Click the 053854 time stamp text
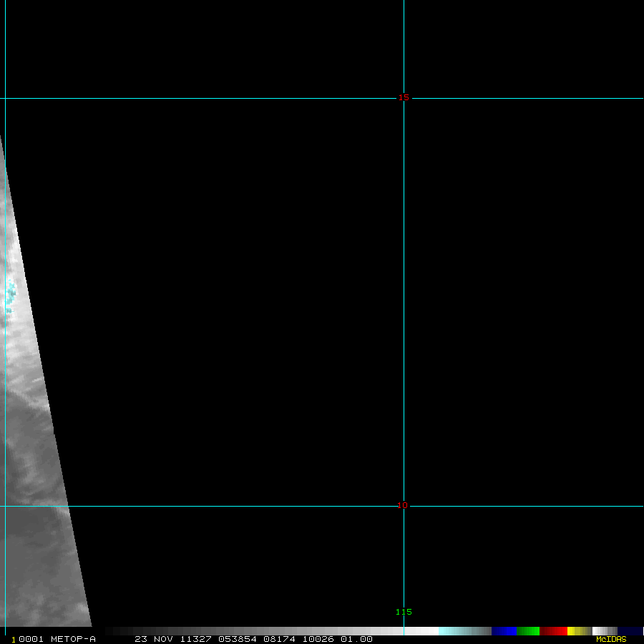This screenshot has width=644, height=644. tap(235, 639)
